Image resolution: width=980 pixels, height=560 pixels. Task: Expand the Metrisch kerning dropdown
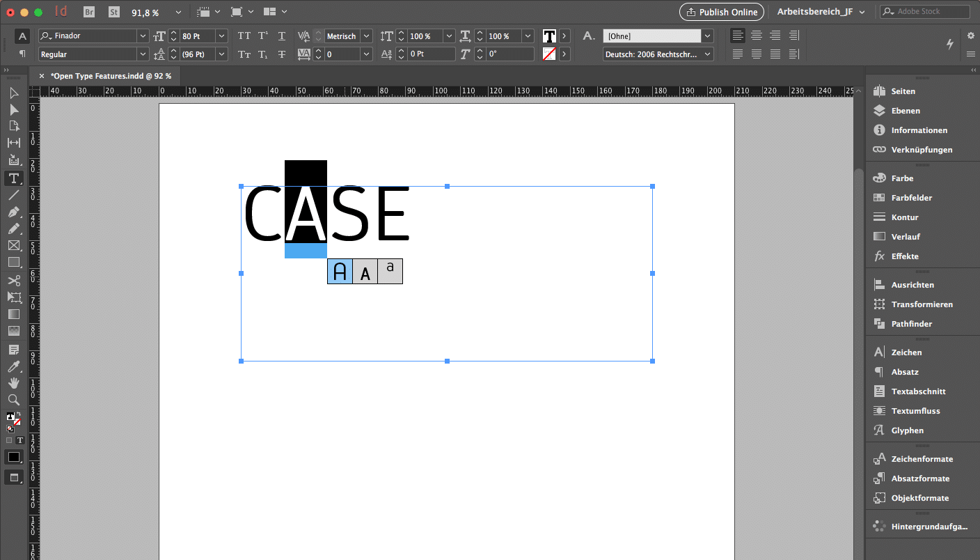coord(366,36)
